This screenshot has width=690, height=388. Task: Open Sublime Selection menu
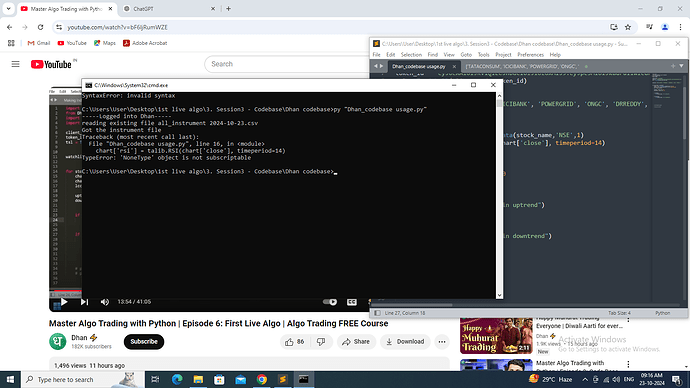[x=411, y=55]
